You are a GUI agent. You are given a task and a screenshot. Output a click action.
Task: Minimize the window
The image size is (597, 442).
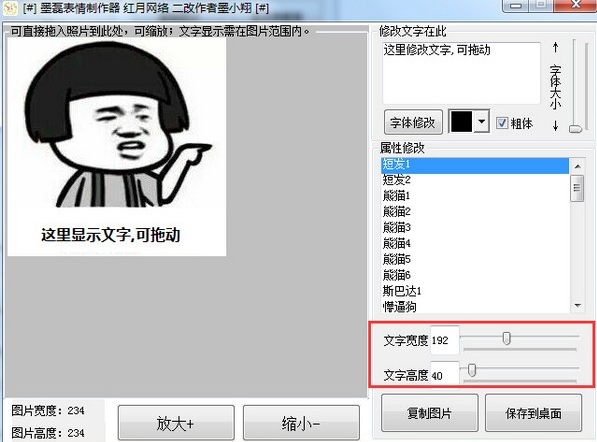(516, 6)
